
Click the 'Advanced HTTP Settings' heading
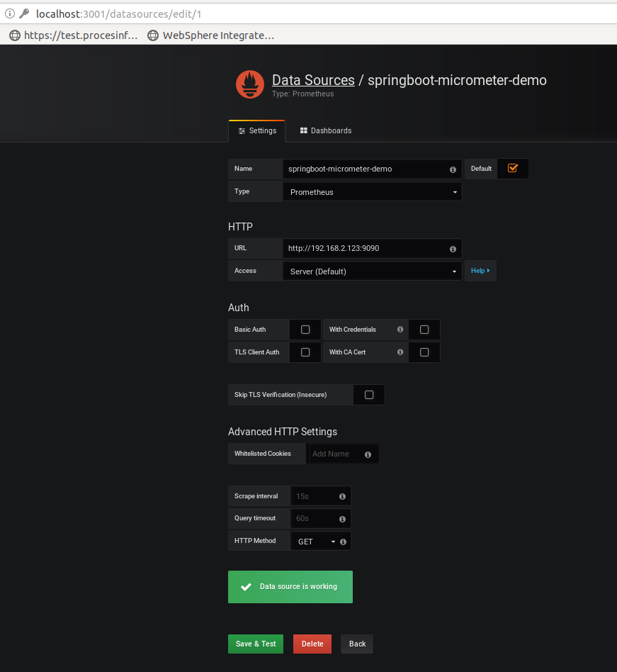pyautogui.click(x=283, y=432)
